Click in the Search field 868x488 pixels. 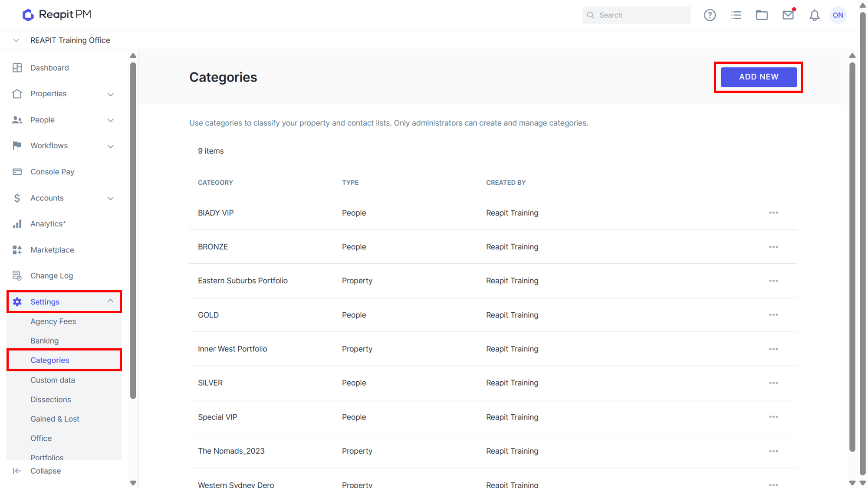click(x=636, y=15)
